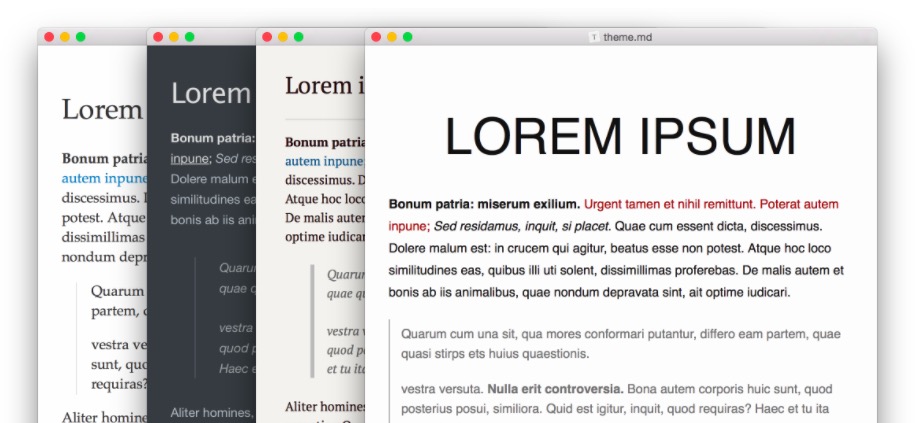Follow blue 'autem inpune' link in leftmost window
This screenshot has width=917, height=423.
pos(104,178)
